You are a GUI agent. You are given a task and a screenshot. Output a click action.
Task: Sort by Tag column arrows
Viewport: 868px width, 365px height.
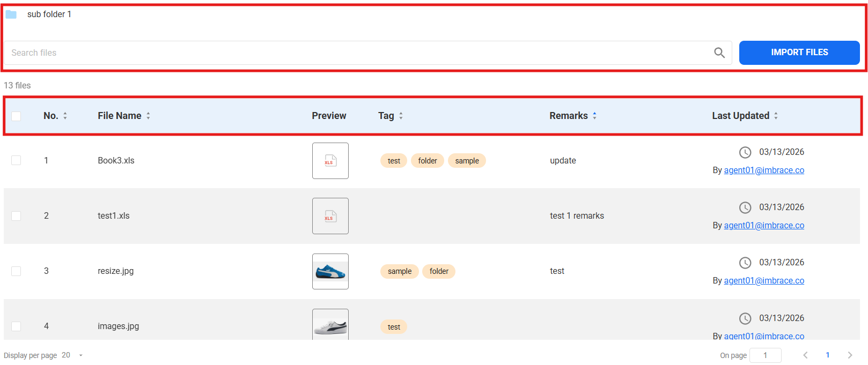tap(401, 116)
